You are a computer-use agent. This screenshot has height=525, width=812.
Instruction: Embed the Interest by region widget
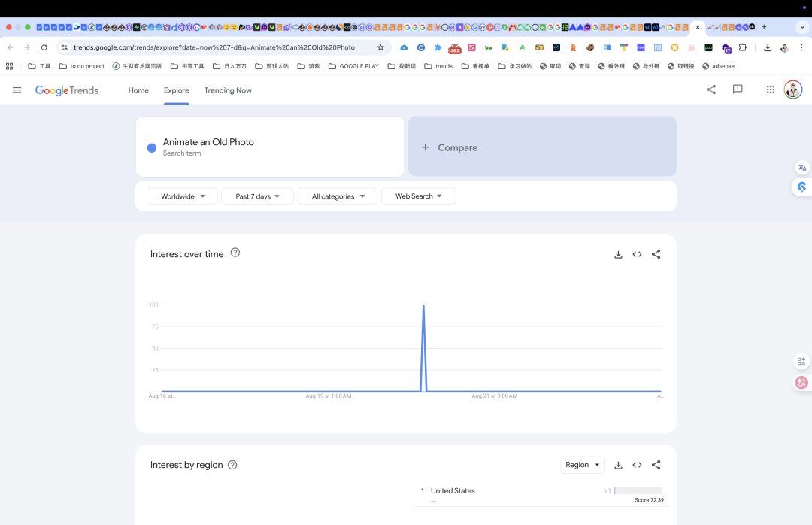coord(637,465)
